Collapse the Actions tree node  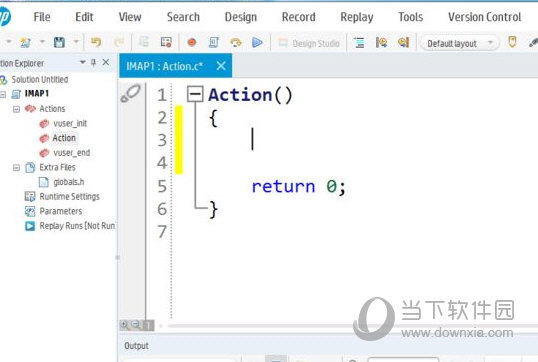[x=16, y=109]
